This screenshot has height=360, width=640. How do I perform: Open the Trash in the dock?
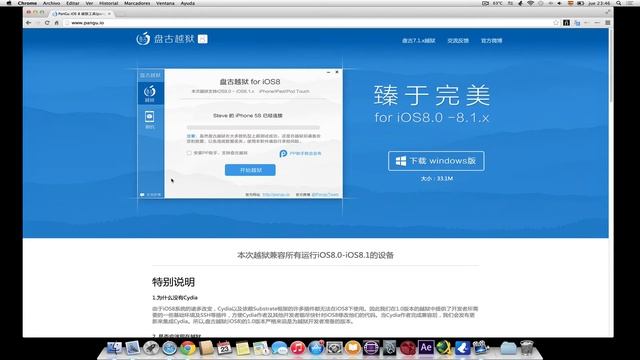tap(527, 348)
